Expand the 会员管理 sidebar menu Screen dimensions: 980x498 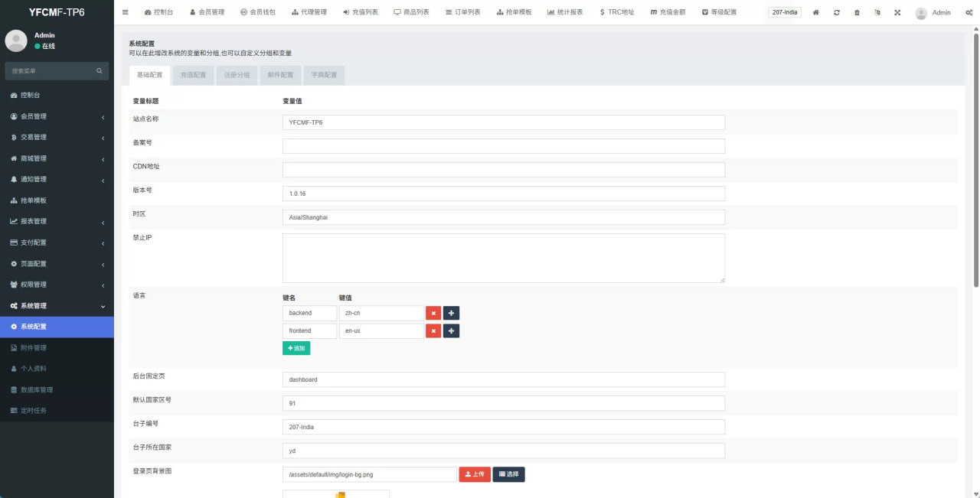pyautogui.click(x=57, y=116)
